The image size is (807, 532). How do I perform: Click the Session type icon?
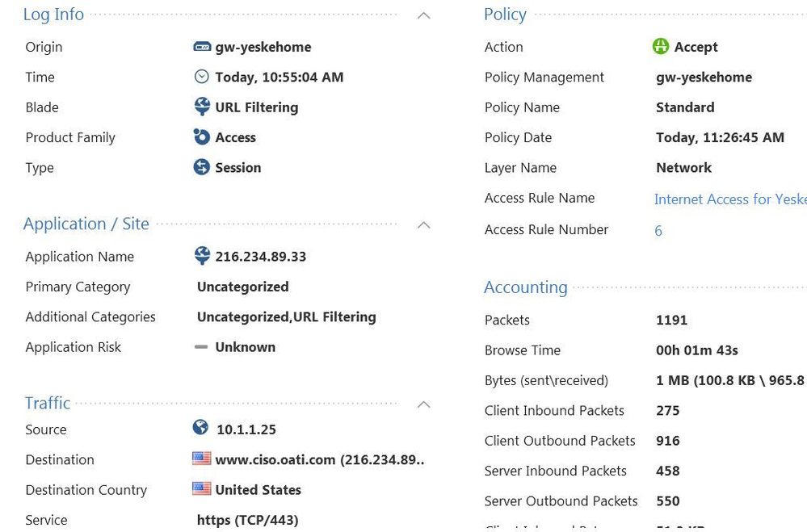pyautogui.click(x=202, y=167)
